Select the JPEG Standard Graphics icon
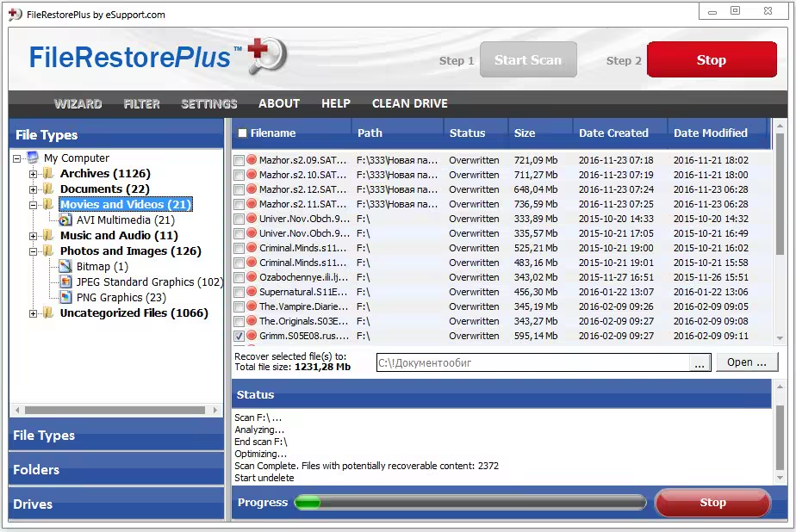This screenshot has width=796, height=532. tap(65, 281)
